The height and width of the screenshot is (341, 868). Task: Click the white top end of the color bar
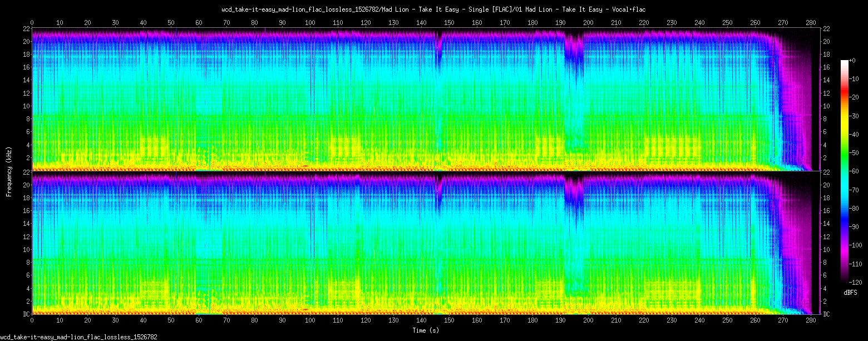tap(845, 62)
